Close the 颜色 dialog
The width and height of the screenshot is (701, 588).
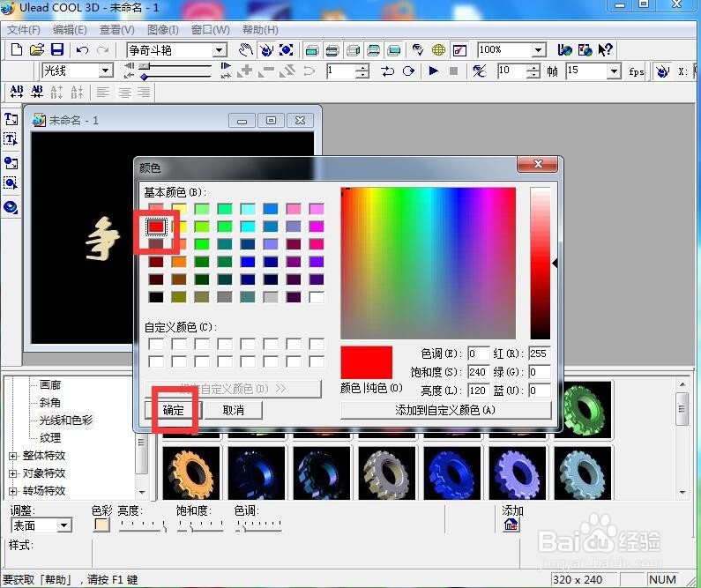[x=538, y=164]
